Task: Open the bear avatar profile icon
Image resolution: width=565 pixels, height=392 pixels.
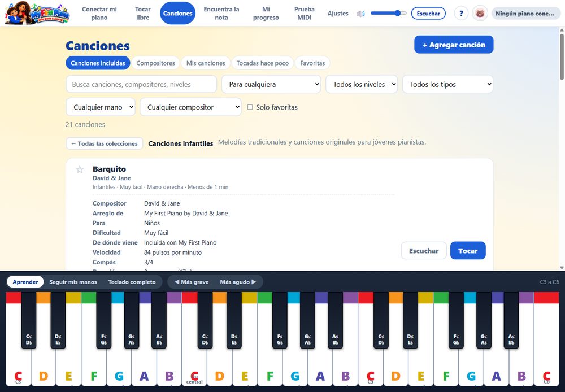Action: [x=480, y=14]
